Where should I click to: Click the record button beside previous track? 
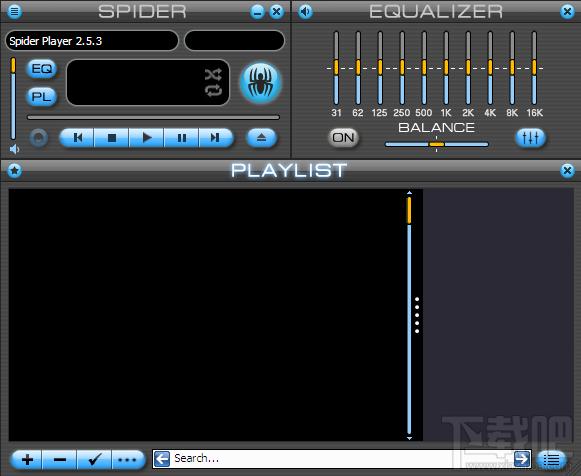[x=39, y=138]
